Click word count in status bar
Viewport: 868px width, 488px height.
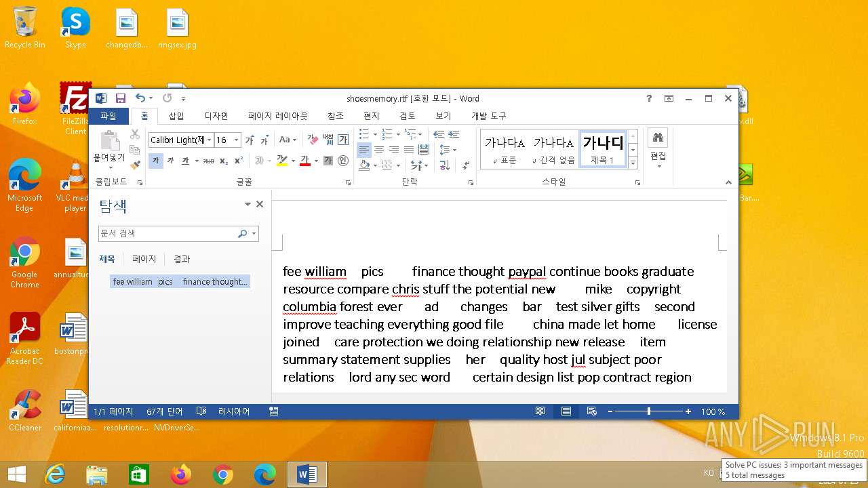click(x=165, y=411)
